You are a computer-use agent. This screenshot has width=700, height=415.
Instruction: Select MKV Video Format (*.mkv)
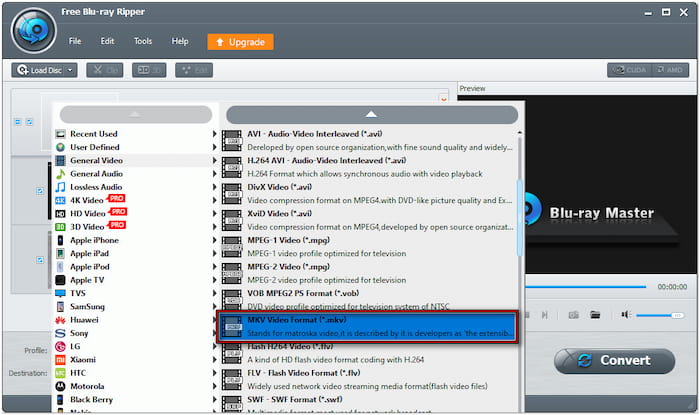368,327
